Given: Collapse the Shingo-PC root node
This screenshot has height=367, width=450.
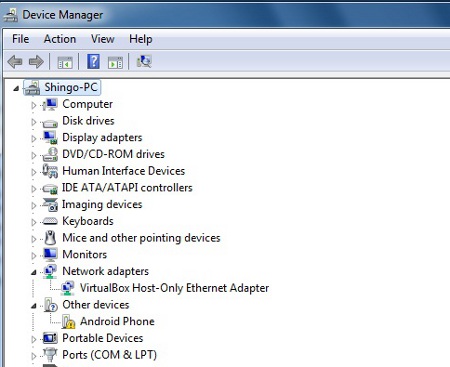Looking at the screenshot, I should (16, 88).
